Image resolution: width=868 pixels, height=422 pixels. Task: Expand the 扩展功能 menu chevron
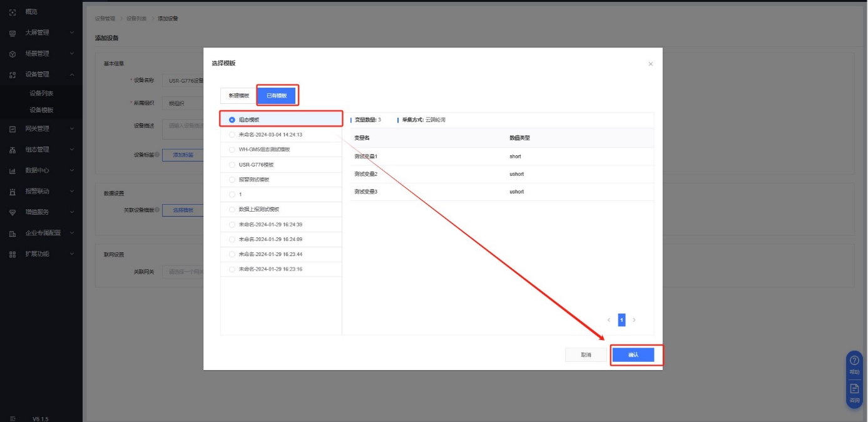point(72,254)
